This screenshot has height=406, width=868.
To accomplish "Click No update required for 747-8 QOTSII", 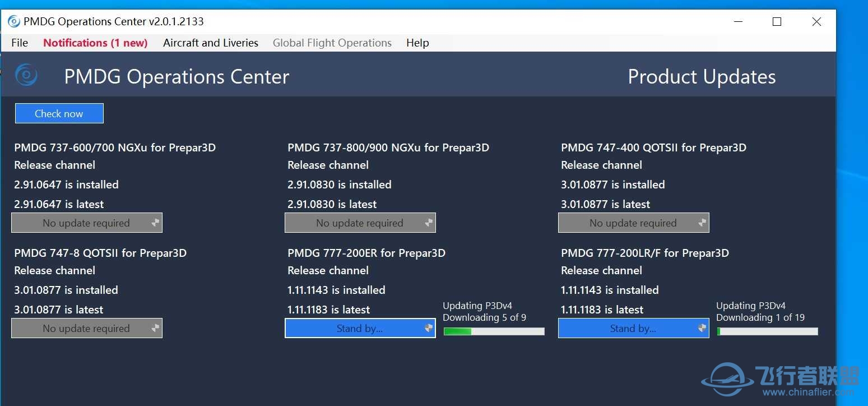I will pos(87,328).
